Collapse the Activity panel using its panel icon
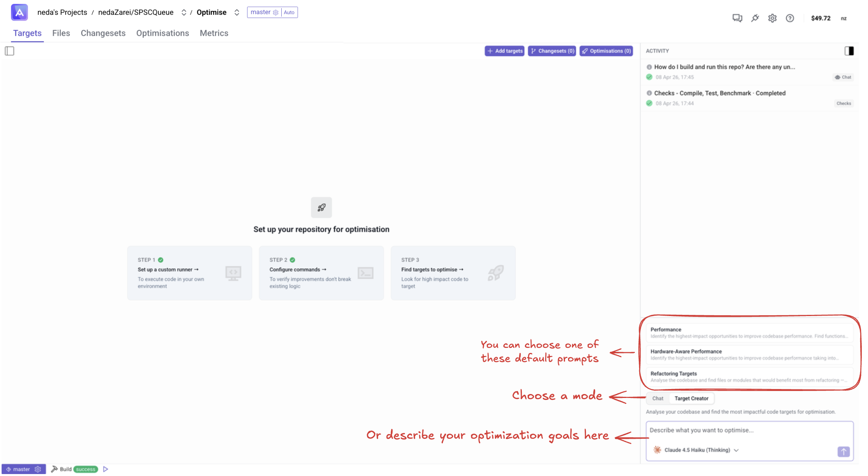Screen dimensions: 868x476 pyautogui.click(x=849, y=51)
